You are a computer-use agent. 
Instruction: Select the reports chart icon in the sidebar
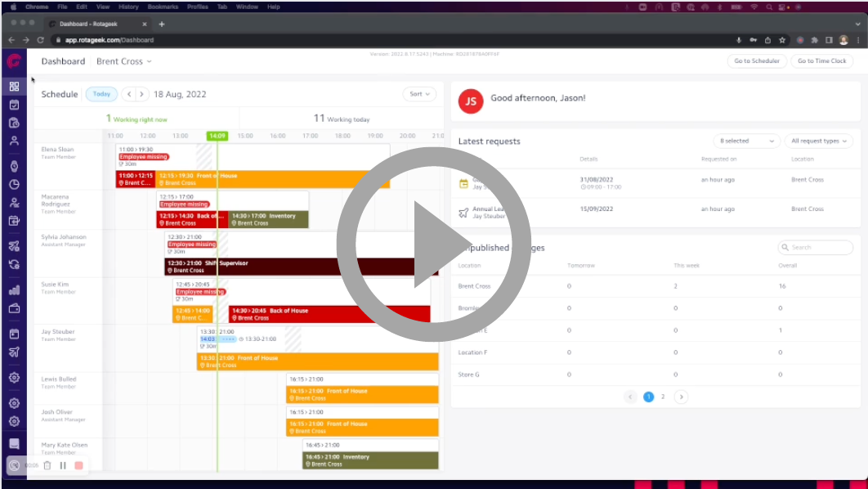click(14, 288)
